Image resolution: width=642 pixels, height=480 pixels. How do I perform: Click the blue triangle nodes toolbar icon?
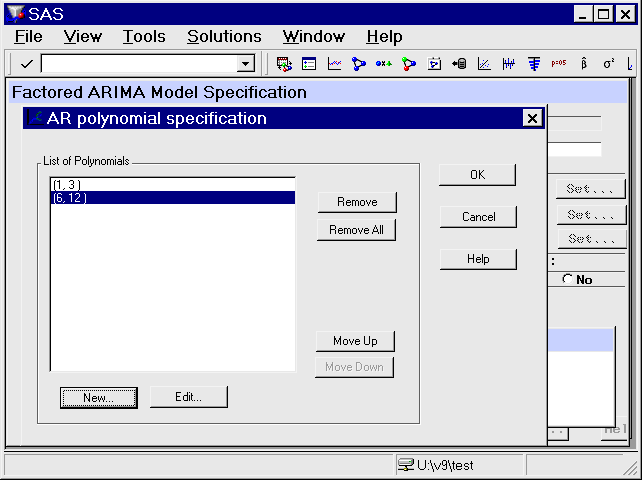(x=359, y=64)
